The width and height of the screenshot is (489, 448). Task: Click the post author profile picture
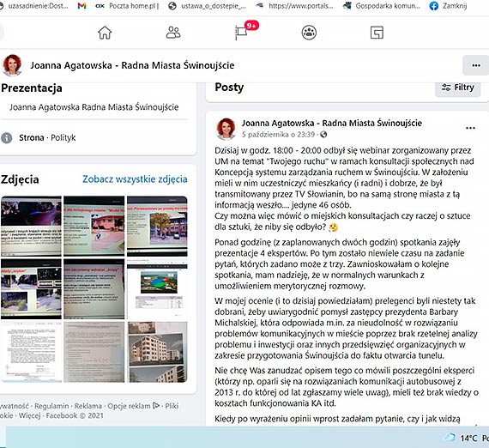coord(226,129)
